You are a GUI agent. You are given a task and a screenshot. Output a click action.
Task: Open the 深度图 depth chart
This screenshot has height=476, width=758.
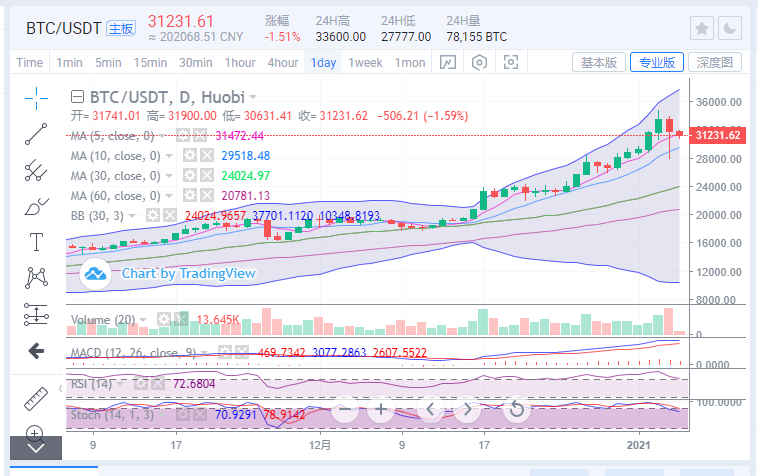[715, 62]
